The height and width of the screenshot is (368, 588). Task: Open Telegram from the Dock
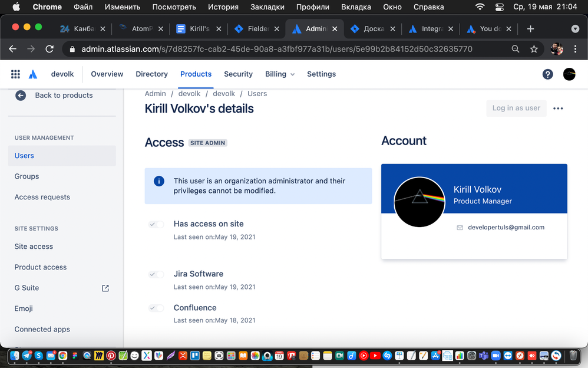(27, 356)
